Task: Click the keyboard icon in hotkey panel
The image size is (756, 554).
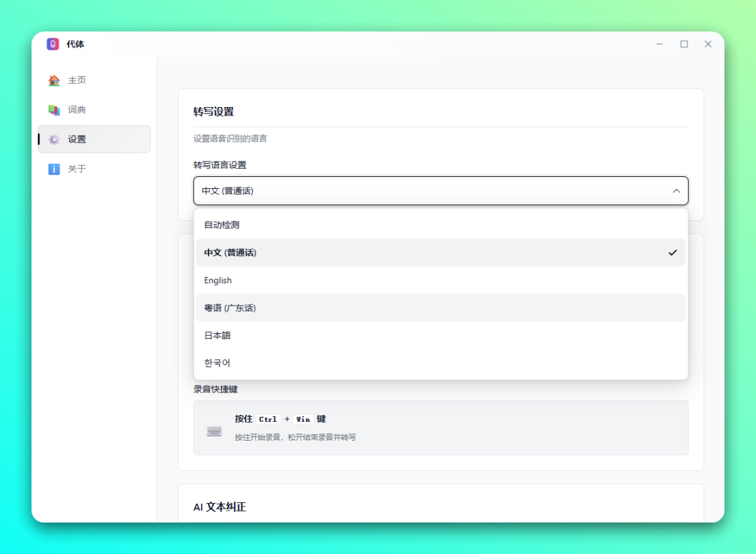Action: [x=214, y=431]
